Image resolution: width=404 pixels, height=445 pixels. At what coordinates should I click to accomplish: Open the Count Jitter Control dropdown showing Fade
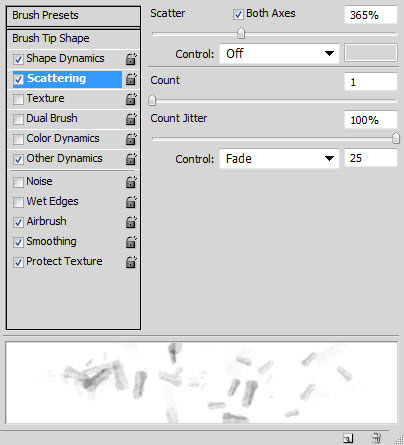click(x=279, y=159)
